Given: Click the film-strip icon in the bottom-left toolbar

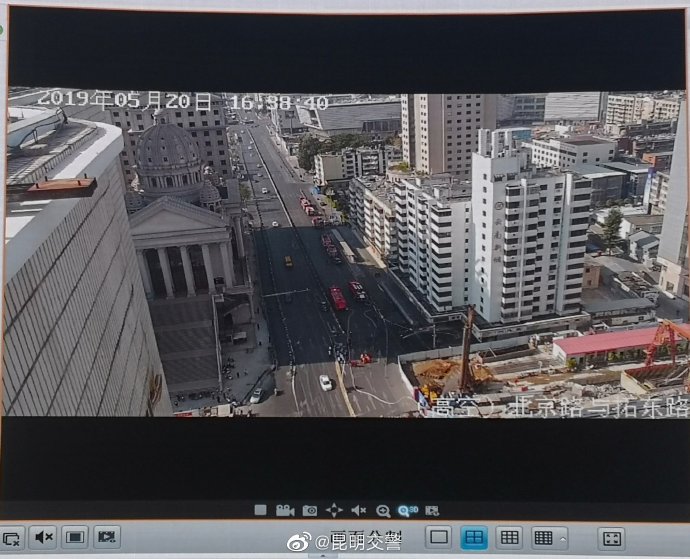Looking at the screenshot, I should (107, 538).
